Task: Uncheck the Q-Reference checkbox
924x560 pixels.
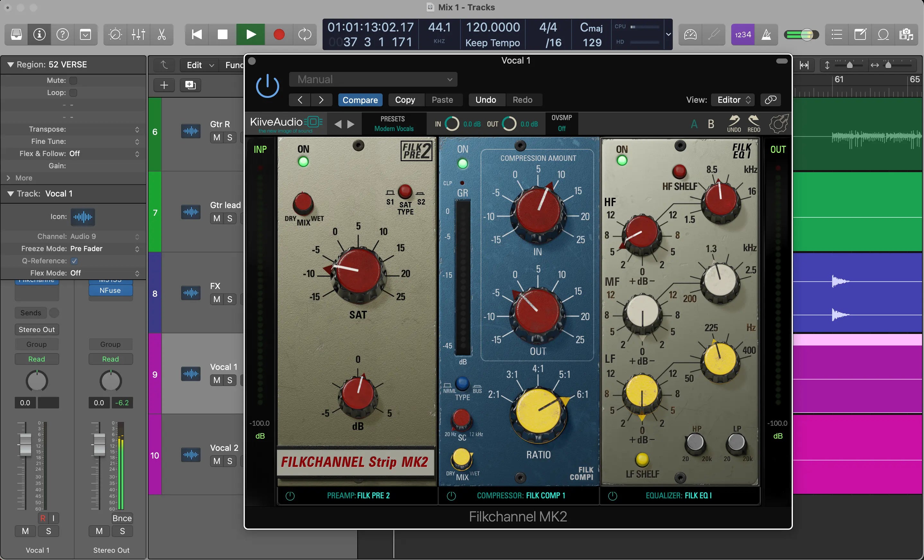Action: tap(74, 261)
